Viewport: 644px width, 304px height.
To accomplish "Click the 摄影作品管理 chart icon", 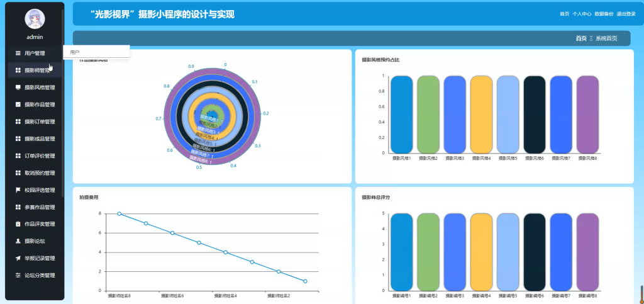I will pos(18,104).
